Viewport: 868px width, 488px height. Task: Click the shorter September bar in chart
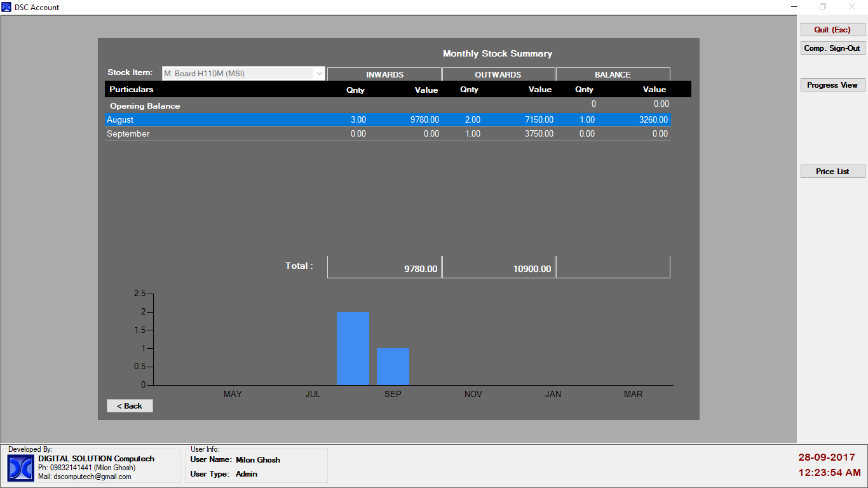tap(393, 367)
